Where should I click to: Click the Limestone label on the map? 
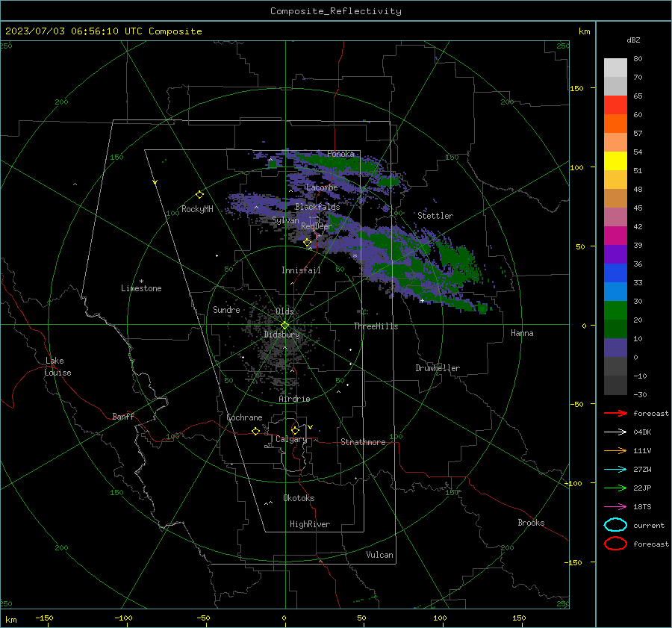point(141,288)
